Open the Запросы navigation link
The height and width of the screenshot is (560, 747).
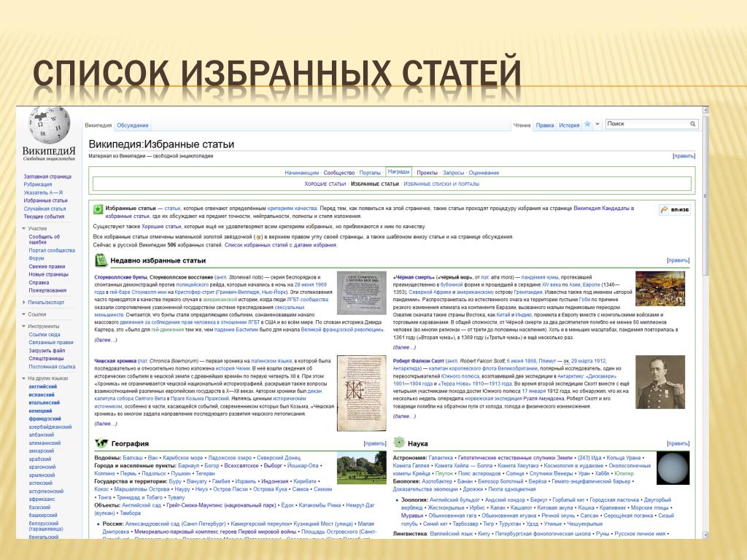point(453,173)
